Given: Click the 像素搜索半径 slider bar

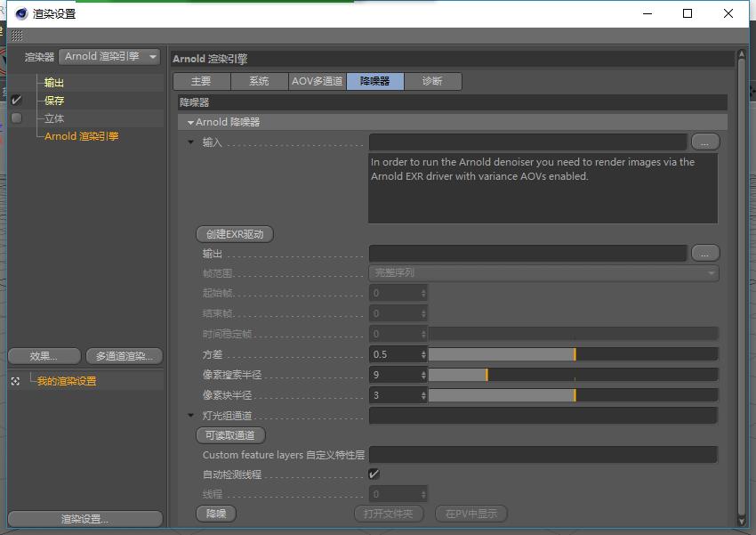Looking at the screenshot, I should tap(574, 375).
